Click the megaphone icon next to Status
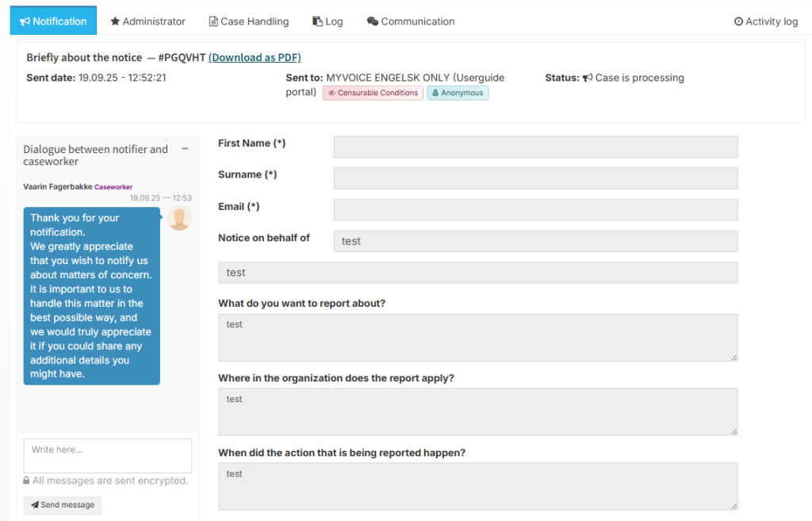Viewport: 812px width, 521px height. tap(588, 78)
